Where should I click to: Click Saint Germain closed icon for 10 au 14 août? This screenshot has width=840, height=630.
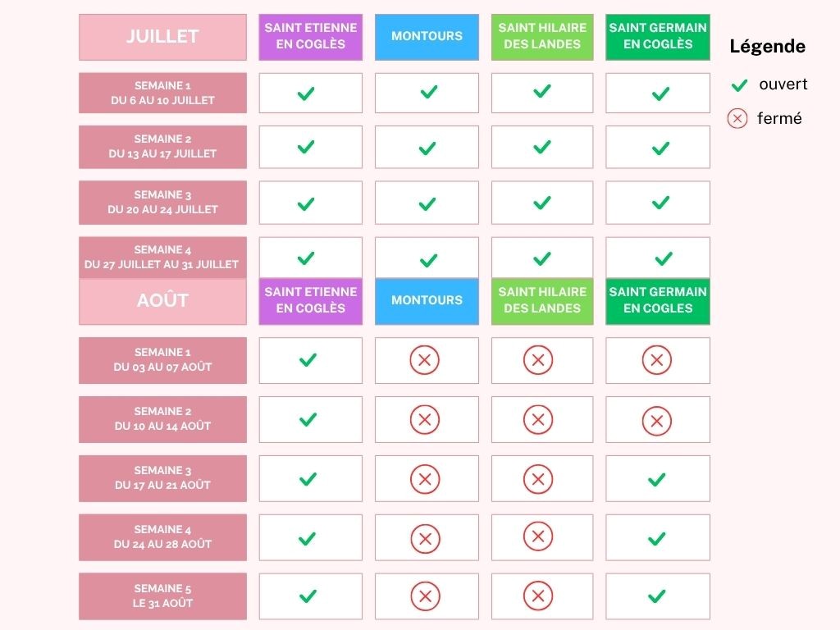(x=656, y=422)
